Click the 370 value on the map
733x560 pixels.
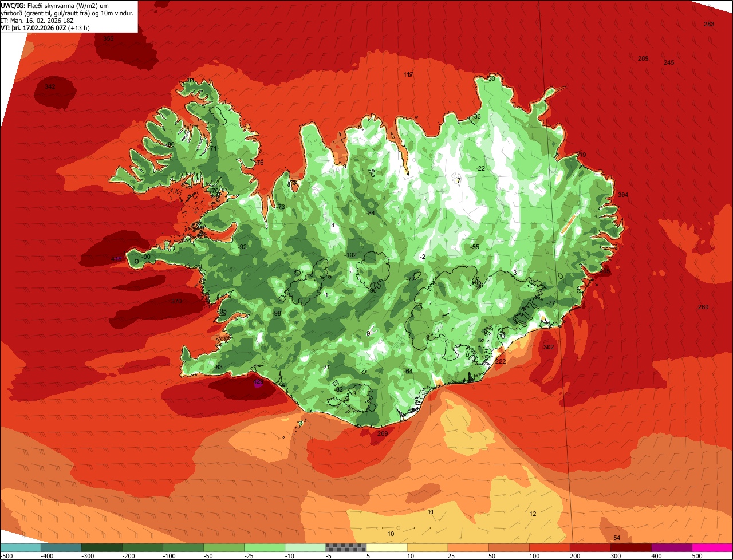click(176, 301)
